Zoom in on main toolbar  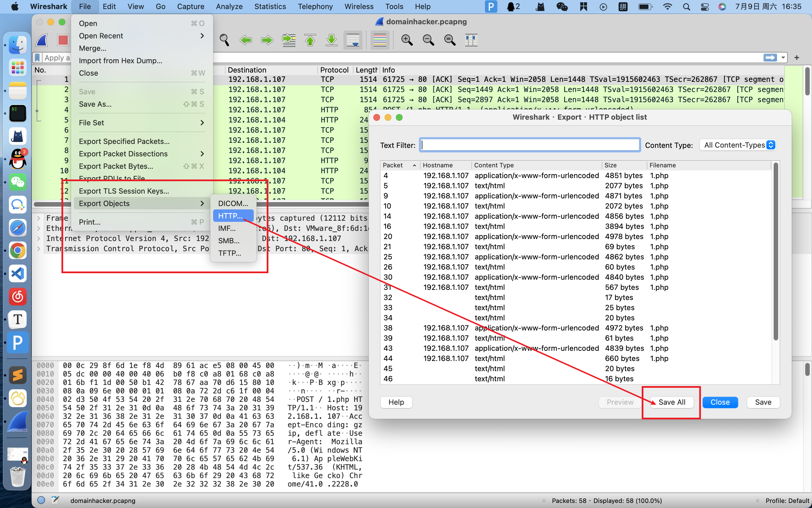click(x=407, y=40)
